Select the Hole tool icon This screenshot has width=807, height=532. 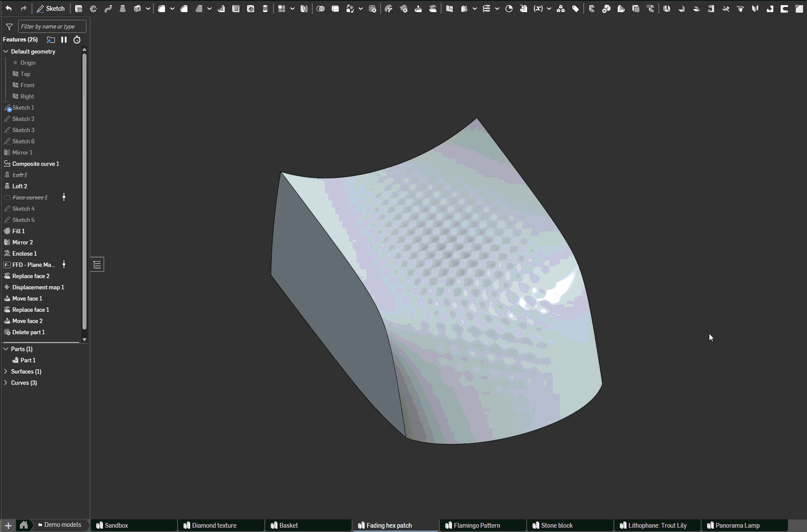coord(251,9)
